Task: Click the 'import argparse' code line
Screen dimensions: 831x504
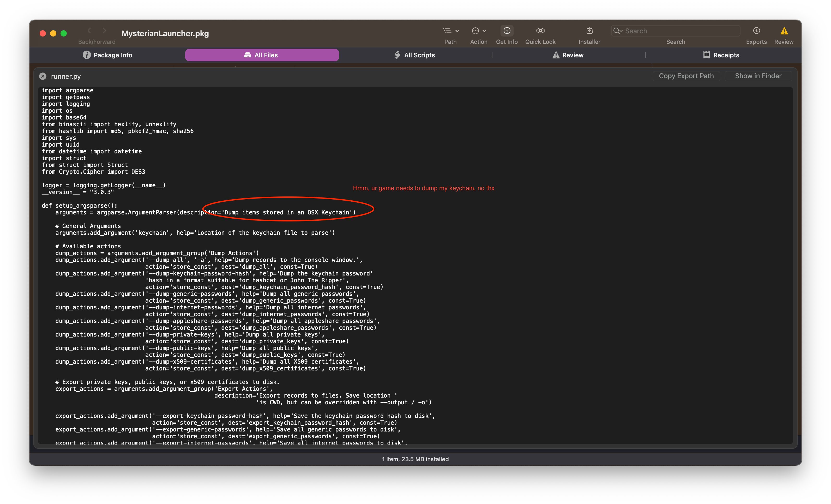Action: click(68, 91)
